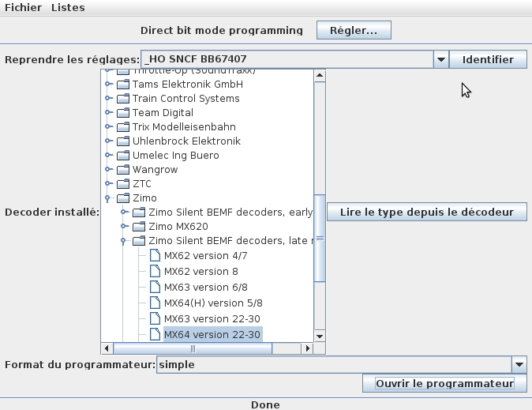532x410 pixels.
Task: Click the MX64 version 22-30 file icon
Action: pyautogui.click(x=155, y=334)
